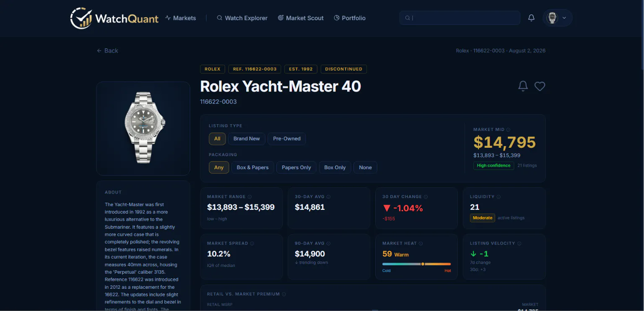Screen dimensions: 644x311
Task: Click the 59 Warm heat score
Action: (395, 254)
